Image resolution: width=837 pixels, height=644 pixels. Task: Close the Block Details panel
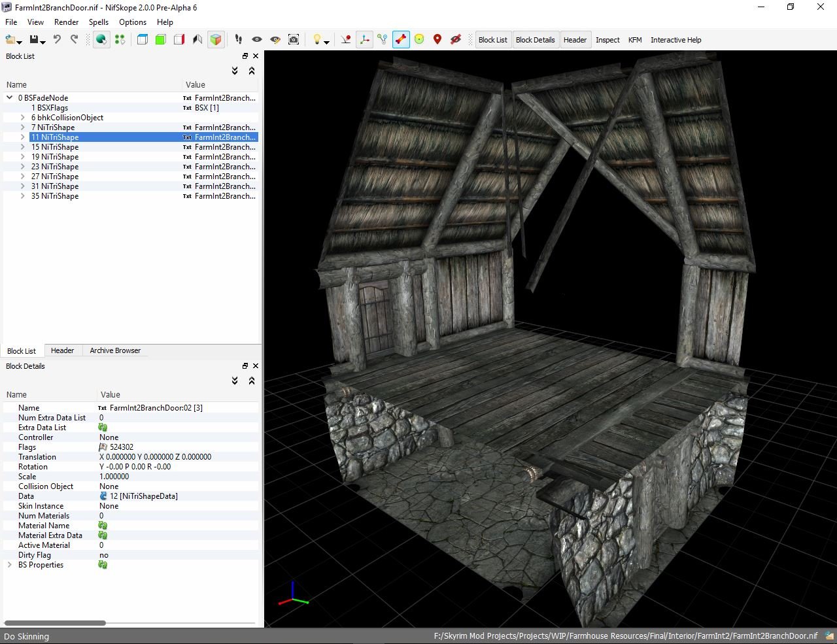(256, 366)
